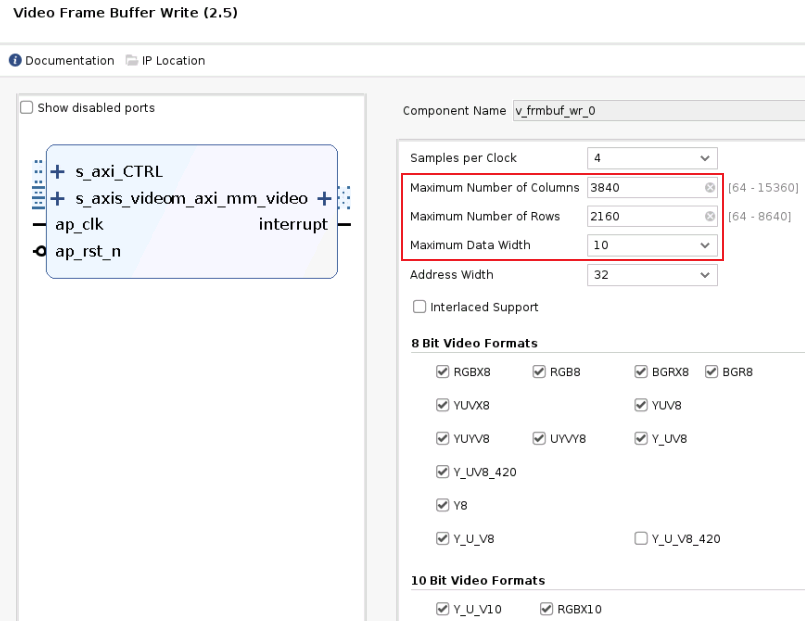Click the interrupt port label
This screenshot has height=621, width=805.
point(293,225)
